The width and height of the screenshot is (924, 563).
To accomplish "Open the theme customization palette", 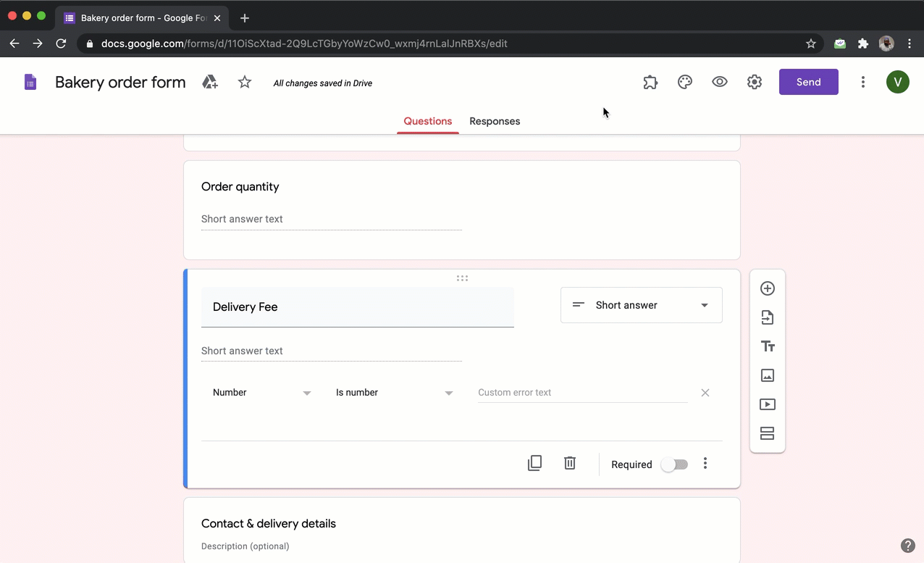I will click(x=684, y=82).
